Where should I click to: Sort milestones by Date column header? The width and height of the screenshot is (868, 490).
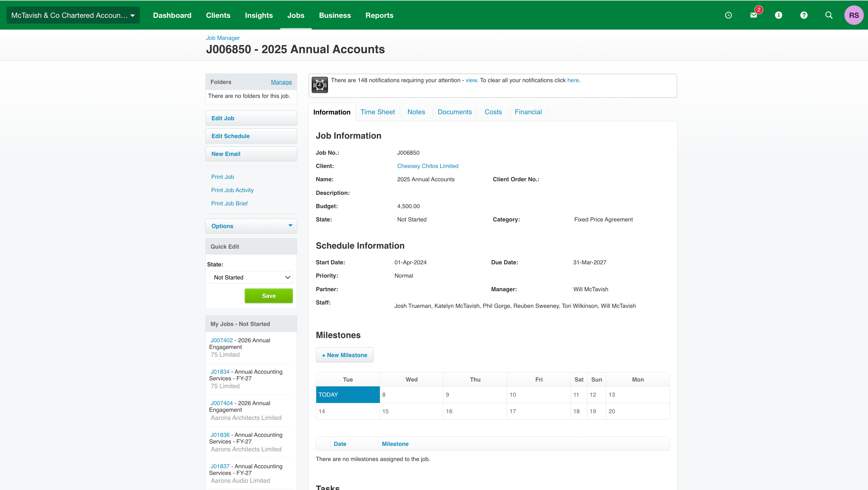coord(340,444)
